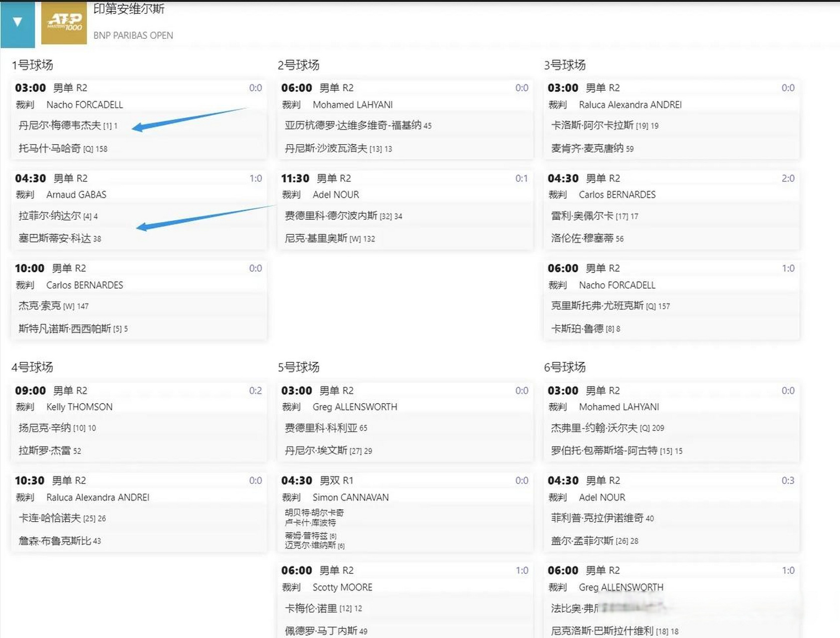
Task: Open player 杰克·索克 [W] 147
Action: pyautogui.click(x=53, y=306)
